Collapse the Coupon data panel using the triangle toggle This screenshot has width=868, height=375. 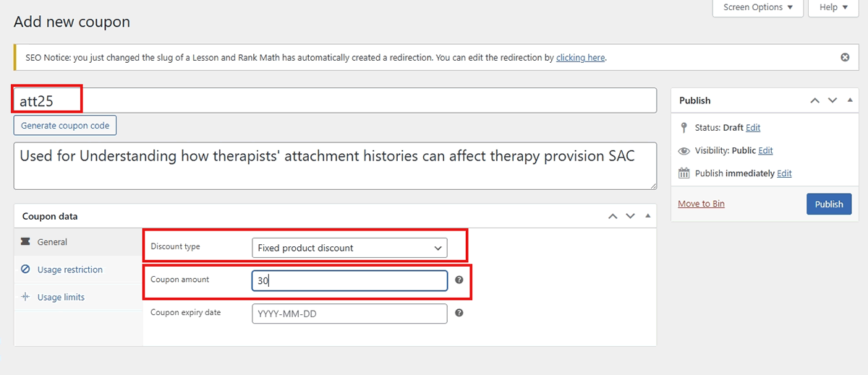647,216
